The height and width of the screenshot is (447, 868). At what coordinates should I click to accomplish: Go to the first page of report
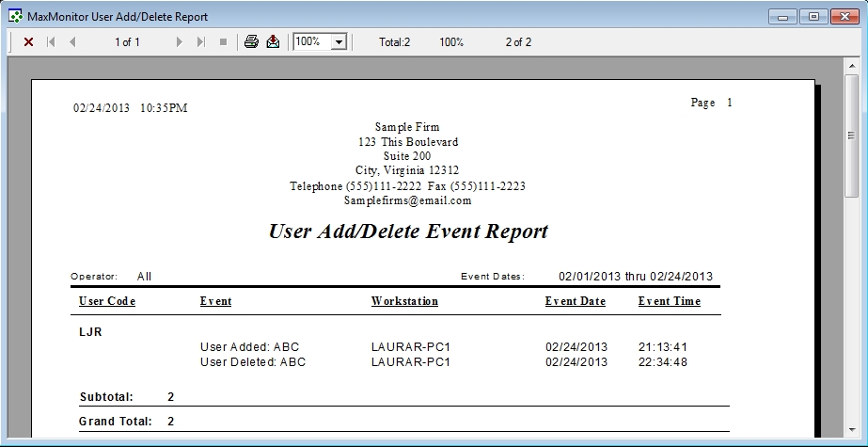pyautogui.click(x=51, y=42)
